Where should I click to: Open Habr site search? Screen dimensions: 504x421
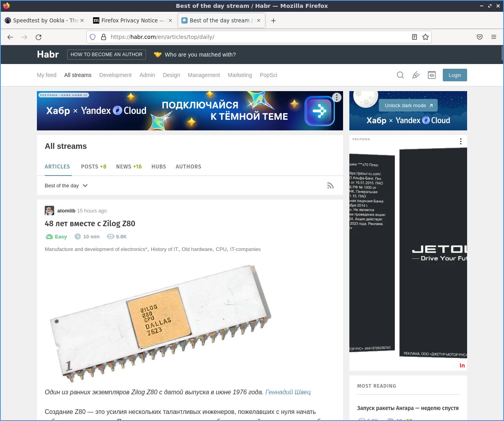(x=400, y=75)
